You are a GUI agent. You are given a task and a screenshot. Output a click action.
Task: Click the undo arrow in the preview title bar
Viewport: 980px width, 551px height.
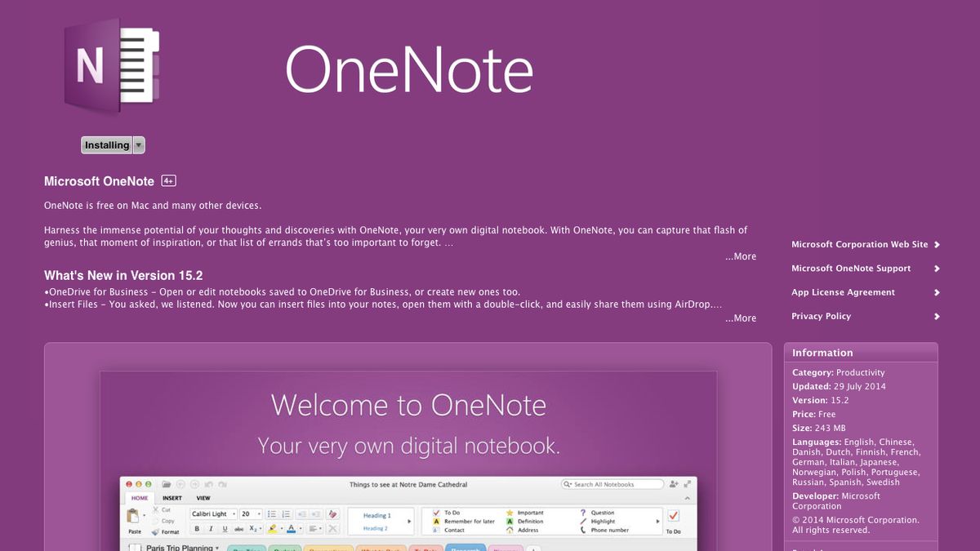[208, 484]
